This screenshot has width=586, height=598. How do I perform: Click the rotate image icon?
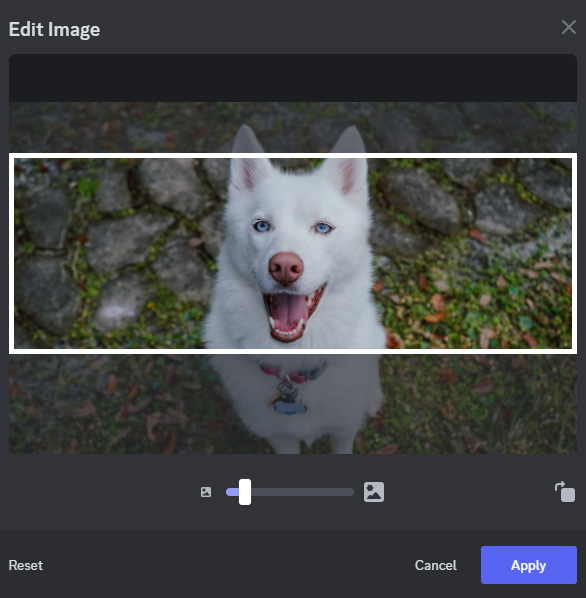point(565,492)
